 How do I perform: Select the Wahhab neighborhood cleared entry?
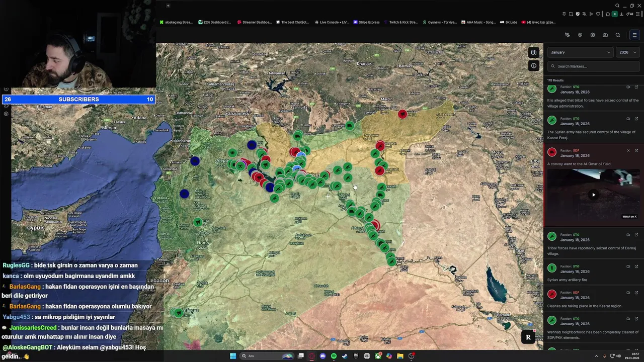pyautogui.click(x=594, y=328)
